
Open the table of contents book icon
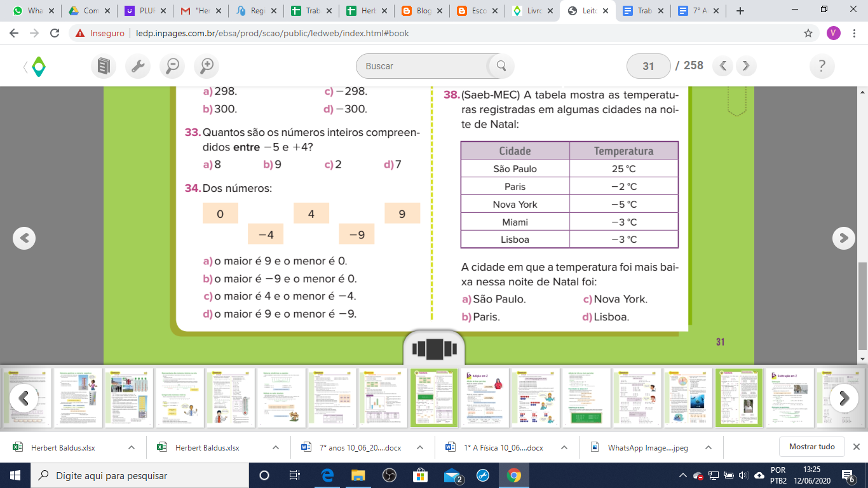pyautogui.click(x=104, y=65)
